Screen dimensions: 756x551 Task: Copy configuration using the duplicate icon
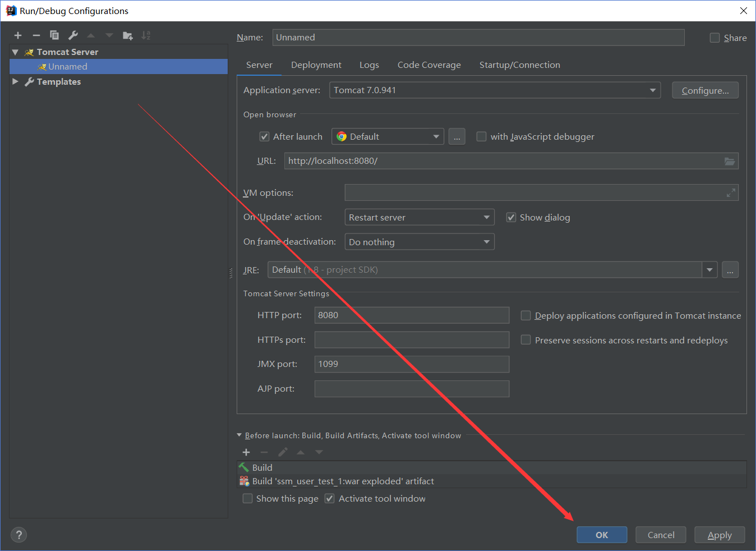click(x=54, y=35)
